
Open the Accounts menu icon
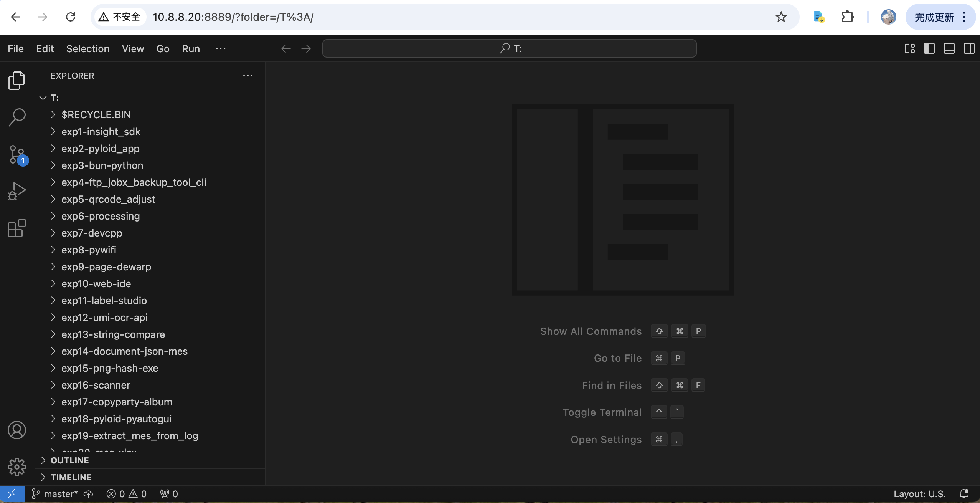(17, 430)
